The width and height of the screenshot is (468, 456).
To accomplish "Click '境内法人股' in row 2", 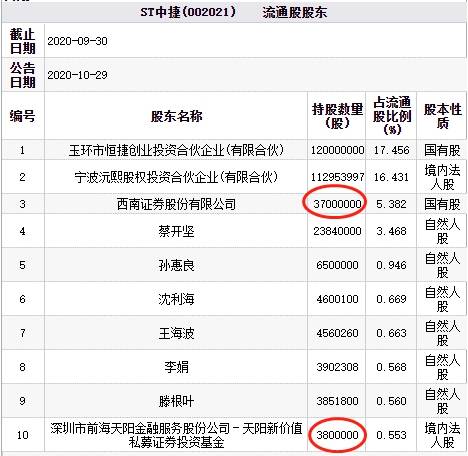I will 442,177.
